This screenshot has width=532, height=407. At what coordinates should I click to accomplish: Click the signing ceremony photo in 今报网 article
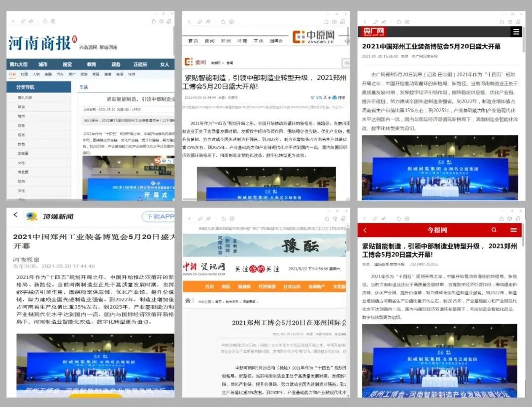tap(439, 361)
